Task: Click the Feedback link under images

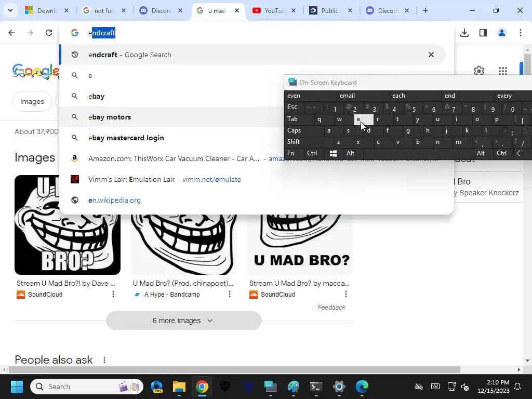Action: point(331,308)
